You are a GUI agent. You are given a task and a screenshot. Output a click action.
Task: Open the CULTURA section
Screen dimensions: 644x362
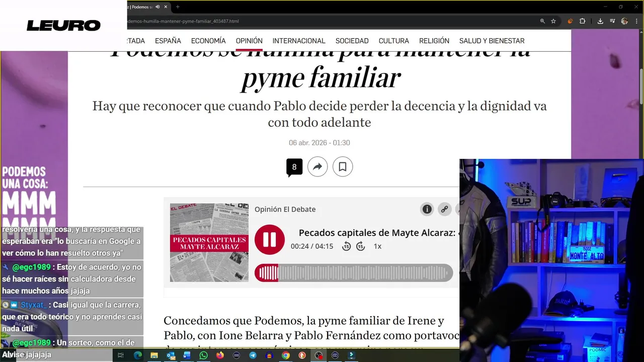click(x=394, y=41)
